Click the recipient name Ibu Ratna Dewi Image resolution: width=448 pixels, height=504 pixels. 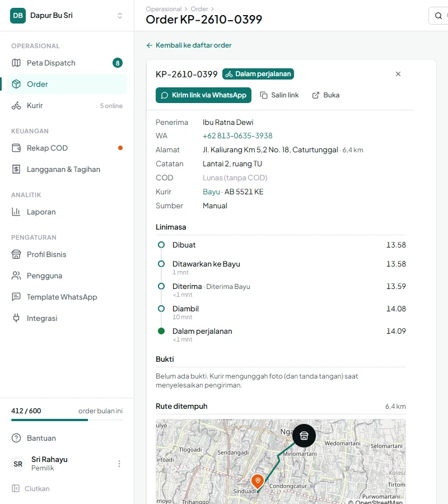[228, 123]
